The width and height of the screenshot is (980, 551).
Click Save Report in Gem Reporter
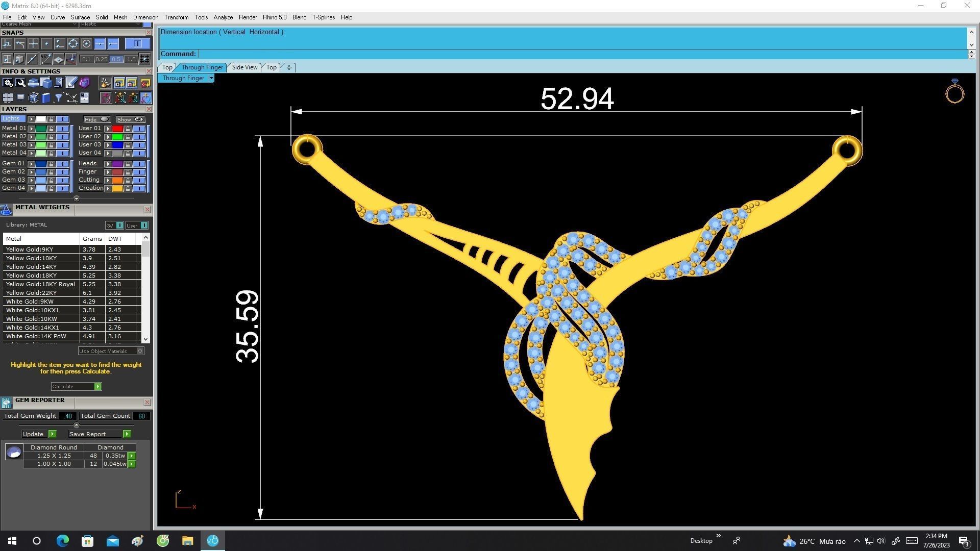tap(87, 434)
